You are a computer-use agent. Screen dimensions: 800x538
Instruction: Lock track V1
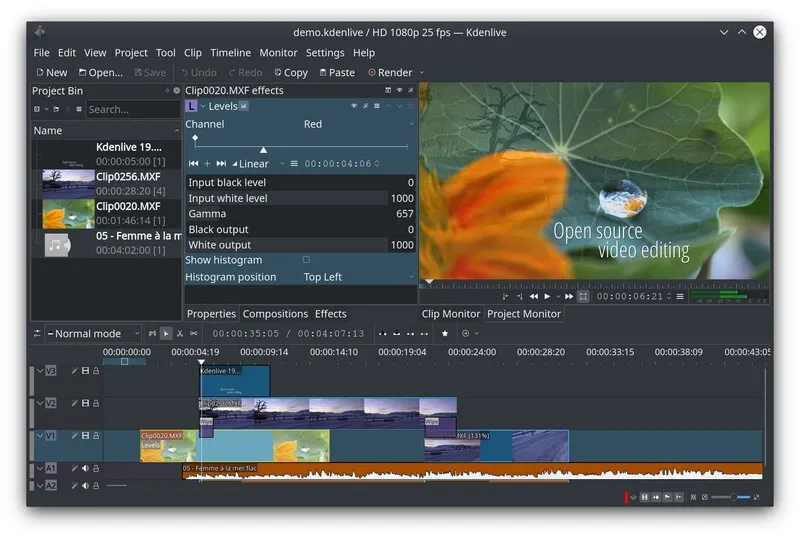[x=96, y=435]
